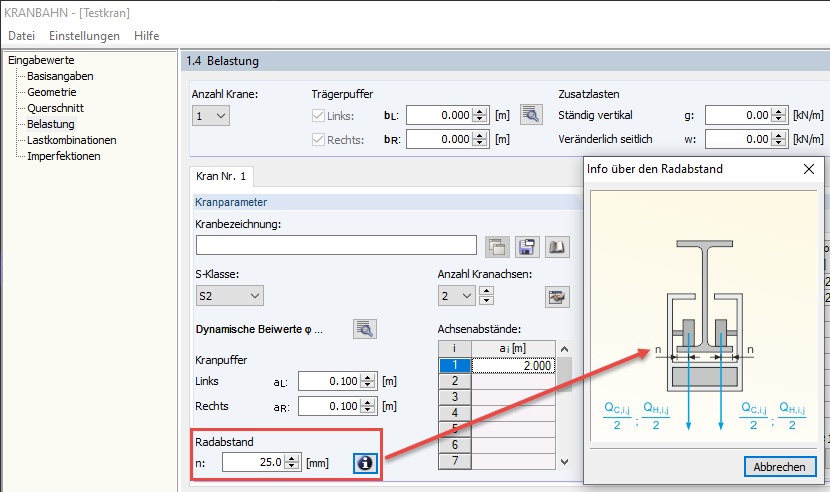Click the icon right of Anzahl Kranachsen

click(557, 297)
